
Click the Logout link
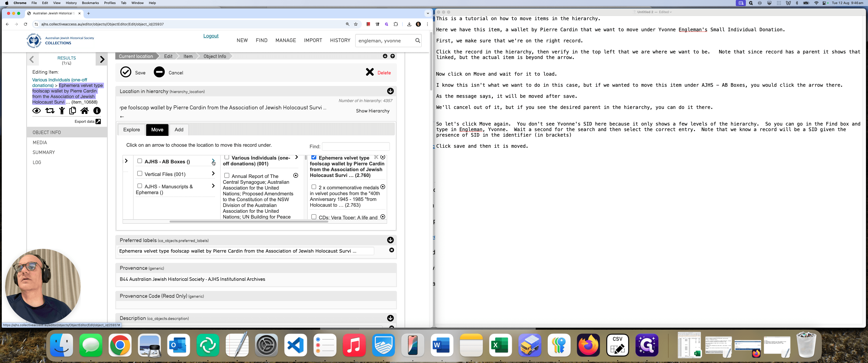point(211,36)
